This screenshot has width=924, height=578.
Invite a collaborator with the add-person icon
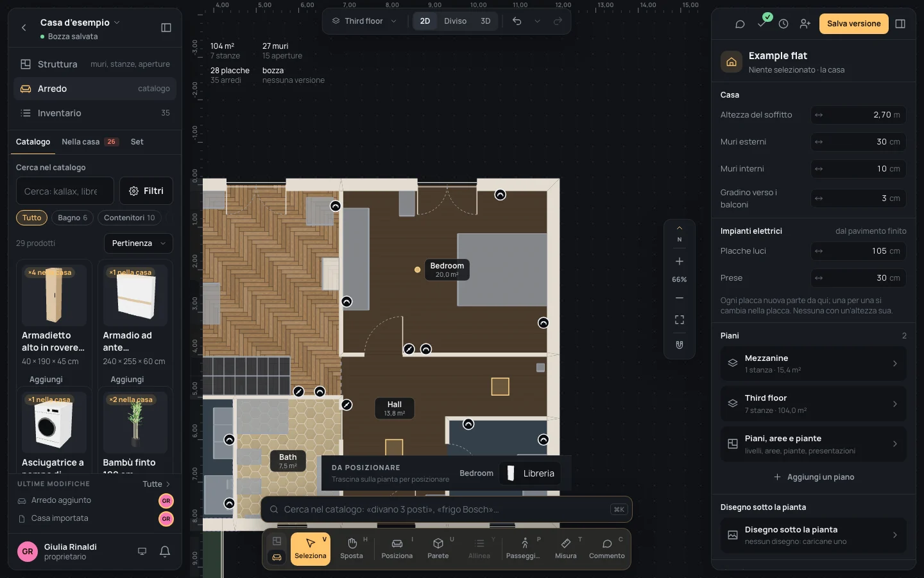tap(805, 24)
